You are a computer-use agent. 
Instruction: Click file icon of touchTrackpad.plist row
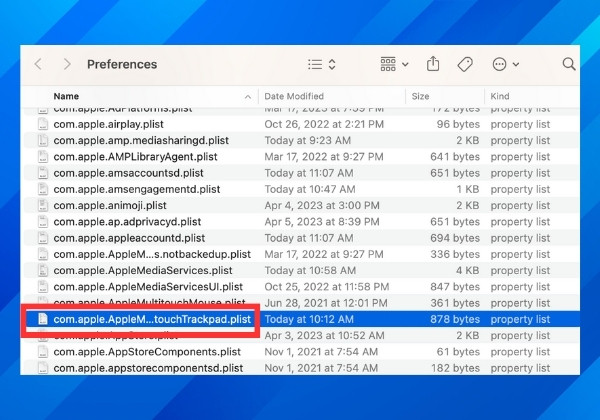[x=43, y=319]
